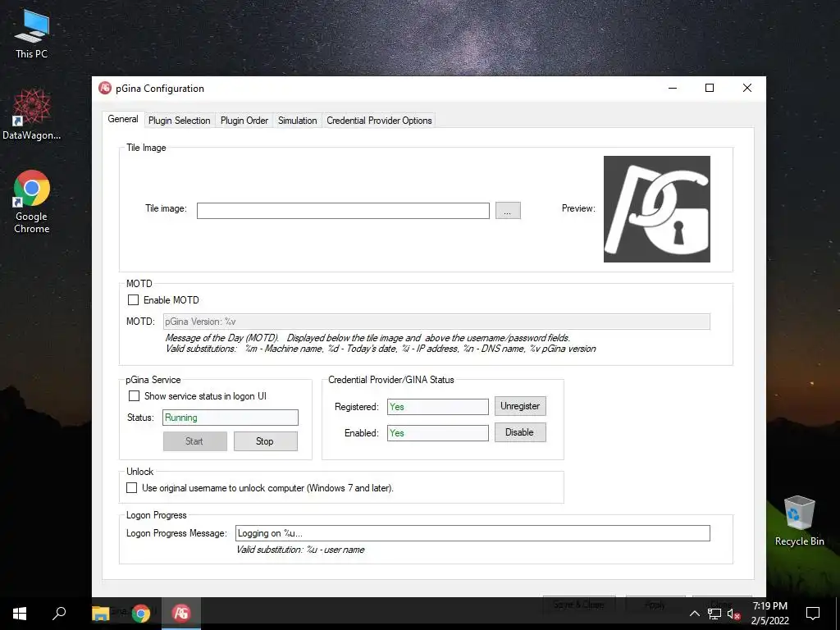Click the taskbar search magnifier
This screenshot has width=840, height=630.
pyautogui.click(x=59, y=614)
